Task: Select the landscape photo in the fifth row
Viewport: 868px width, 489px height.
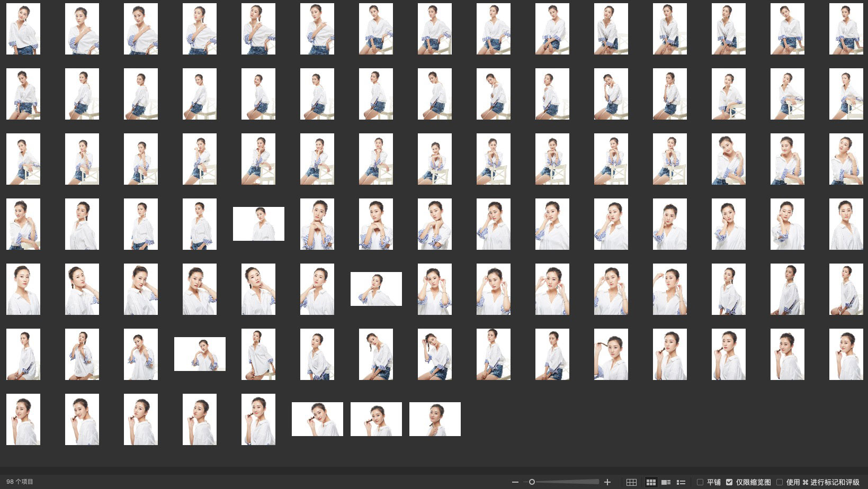Action: point(376,289)
